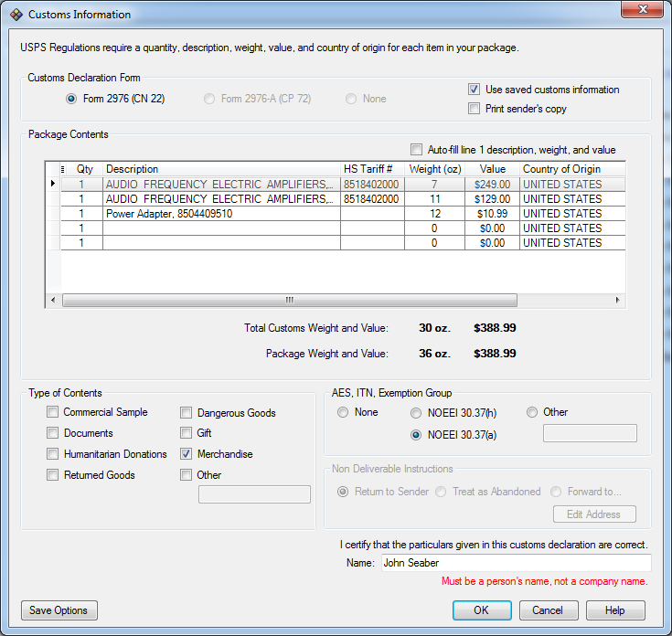The width and height of the screenshot is (672, 636).
Task: Click the HS Tariff # column header
Action: 372,169
